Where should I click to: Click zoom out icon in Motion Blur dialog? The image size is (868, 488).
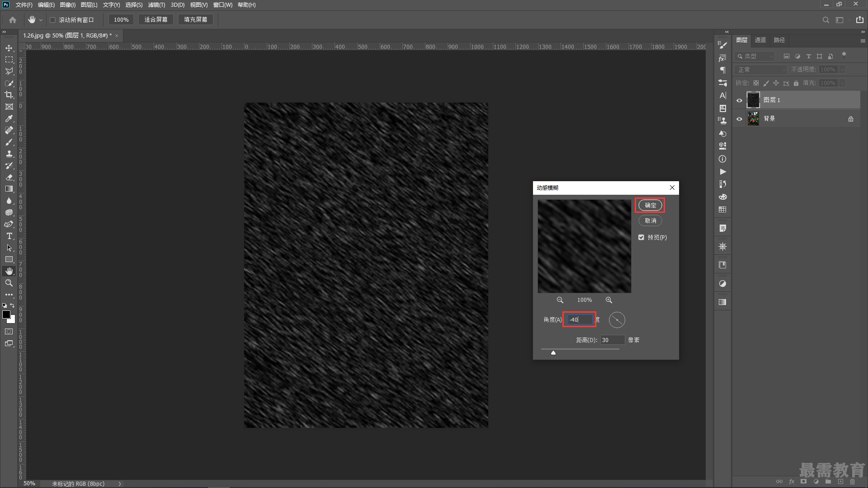click(x=560, y=300)
